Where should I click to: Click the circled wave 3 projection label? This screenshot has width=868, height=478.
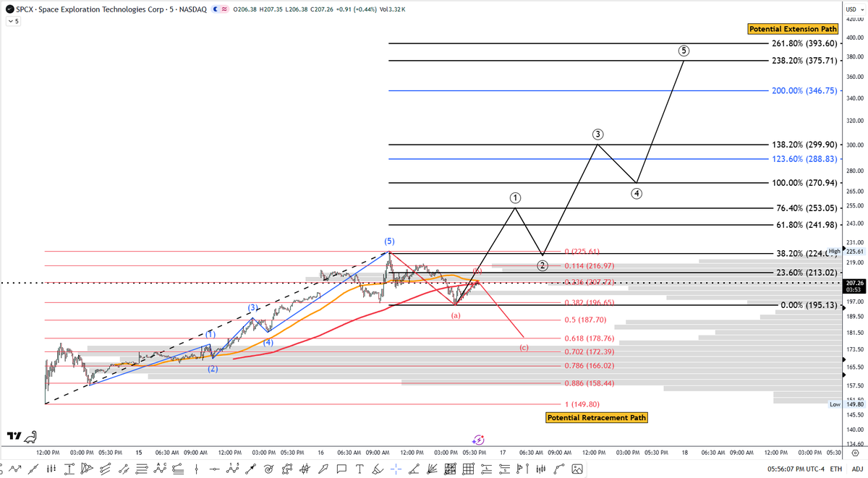coord(597,135)
